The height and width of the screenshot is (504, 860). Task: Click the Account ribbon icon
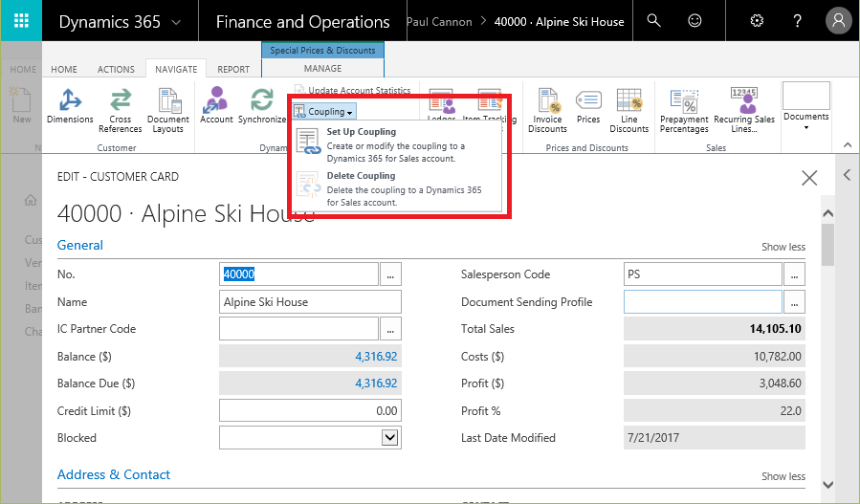(216, 105)
